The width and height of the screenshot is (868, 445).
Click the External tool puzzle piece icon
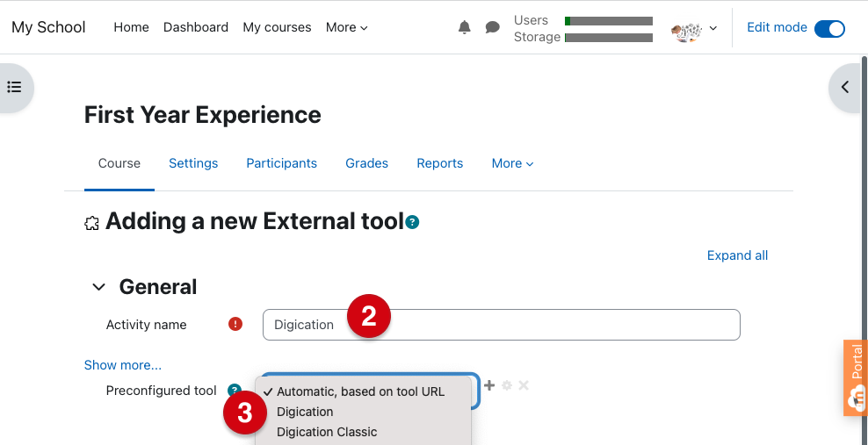(x=91, y=223)
